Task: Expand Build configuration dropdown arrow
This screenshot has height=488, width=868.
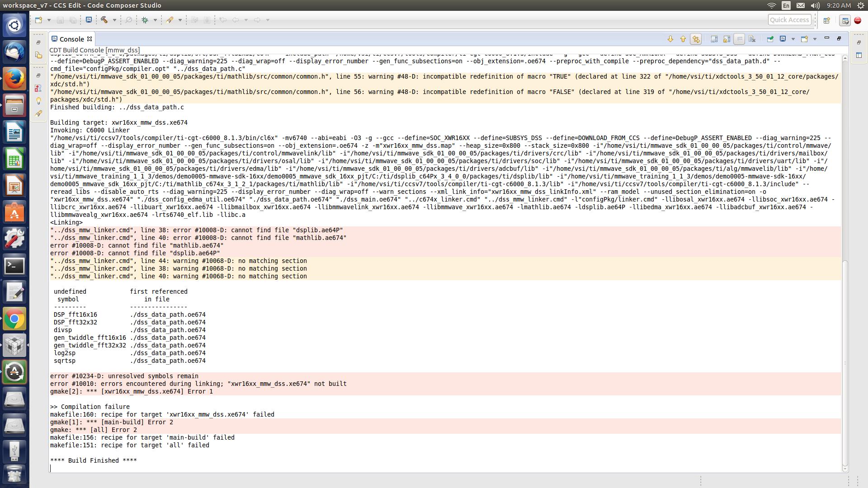Action: (114, 20)
